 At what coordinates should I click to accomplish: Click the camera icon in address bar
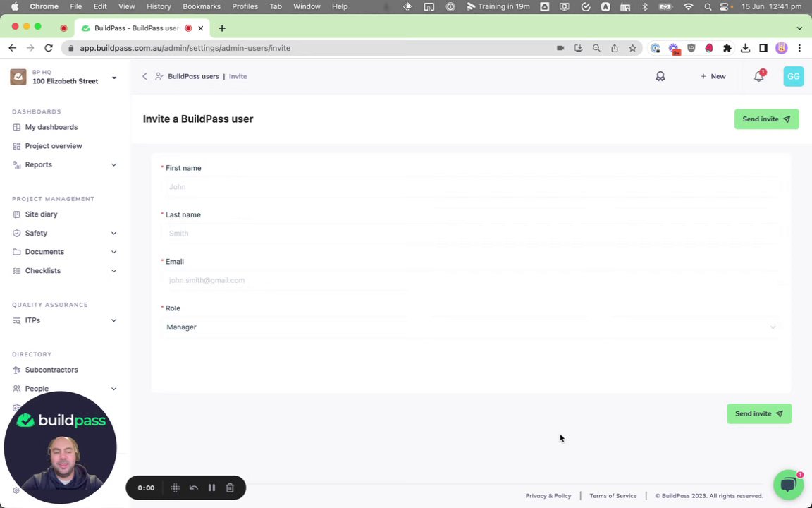pyautogui.click(x=560, y=48)
